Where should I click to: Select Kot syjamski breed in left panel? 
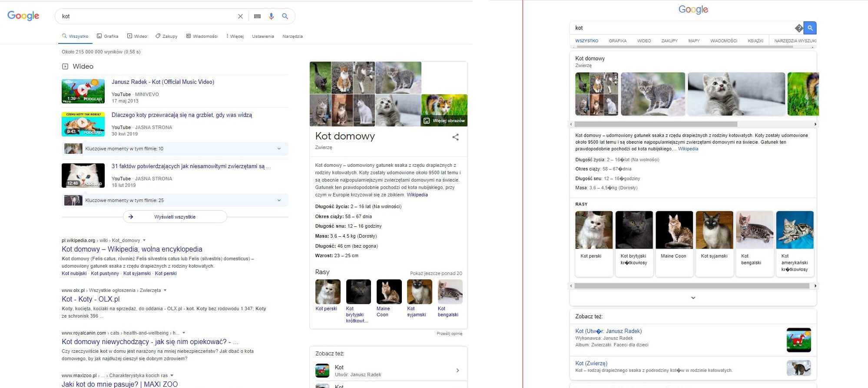419,298
